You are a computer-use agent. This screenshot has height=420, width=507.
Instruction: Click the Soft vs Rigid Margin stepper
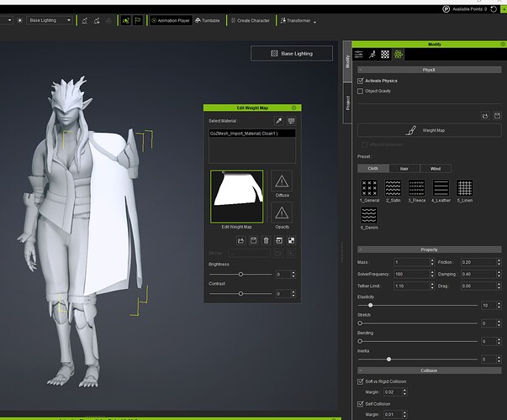point(404,392)
